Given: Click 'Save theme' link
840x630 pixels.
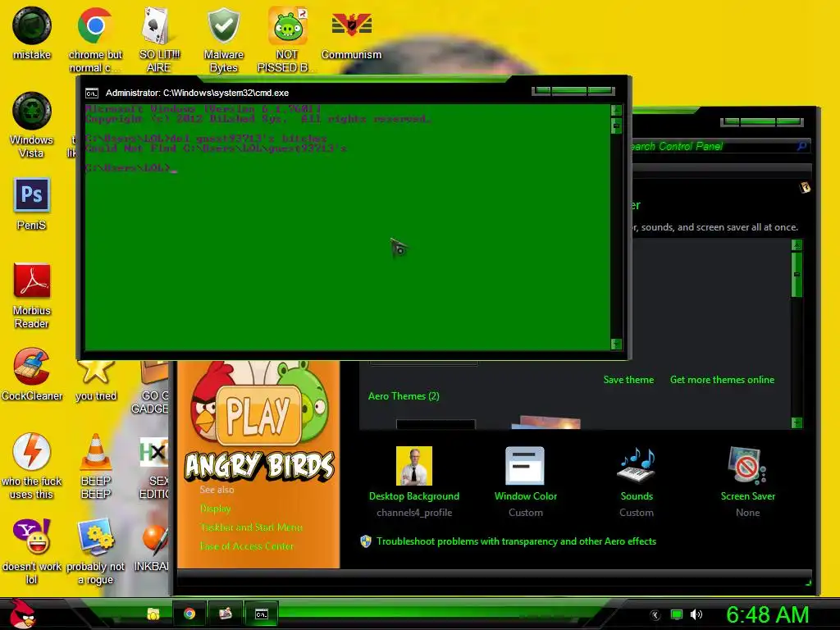Looking at the screenshot, I should [x=628, y=380].
